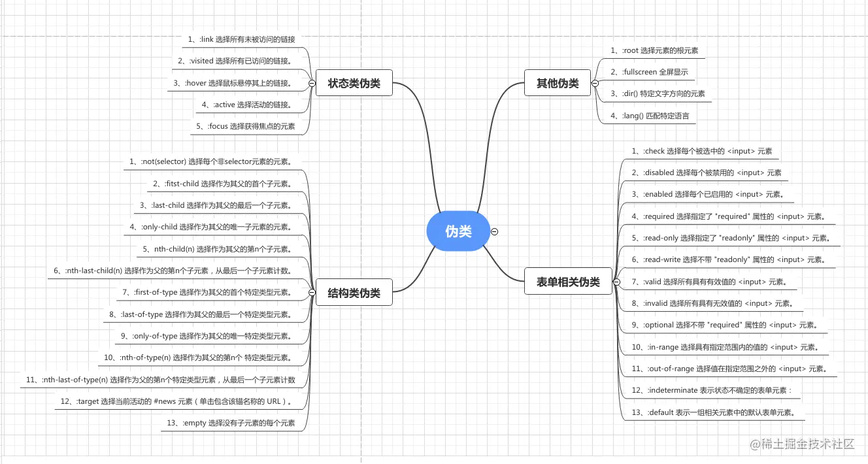868x464 pixels.
Task: Click ':enabled' form item
Action: click(x=708, y=194)
